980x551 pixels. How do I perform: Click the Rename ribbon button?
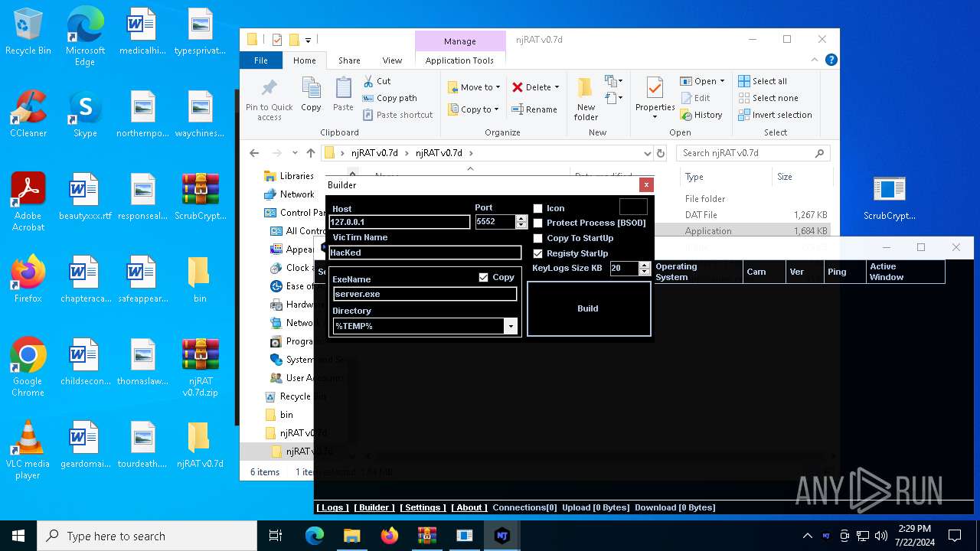point(534,109)
